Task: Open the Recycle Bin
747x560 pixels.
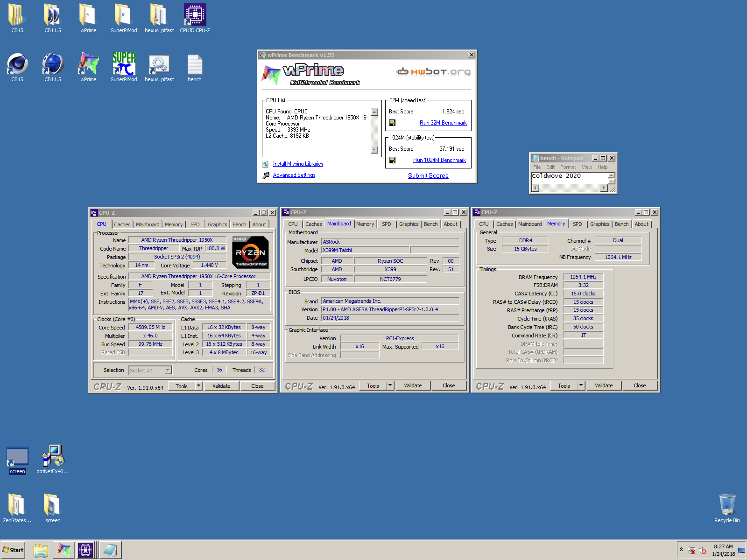Action: pyautogui.click(x=727, y=509)
